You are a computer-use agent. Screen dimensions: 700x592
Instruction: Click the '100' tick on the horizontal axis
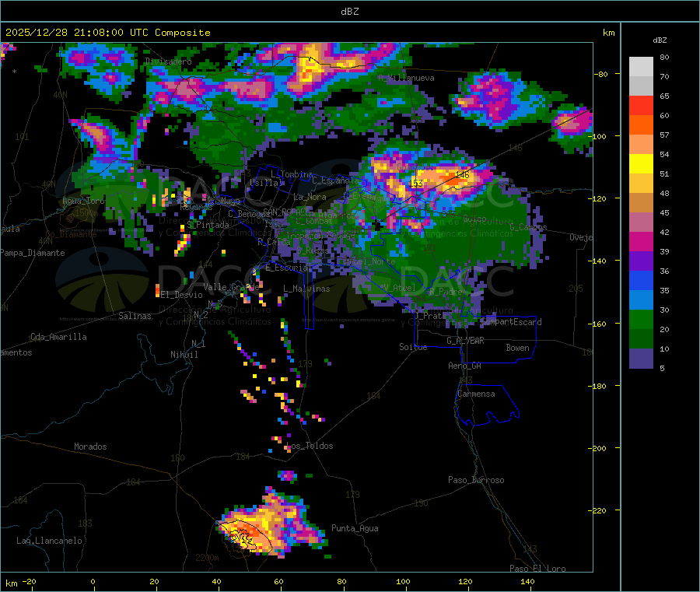tap(403, 582)
